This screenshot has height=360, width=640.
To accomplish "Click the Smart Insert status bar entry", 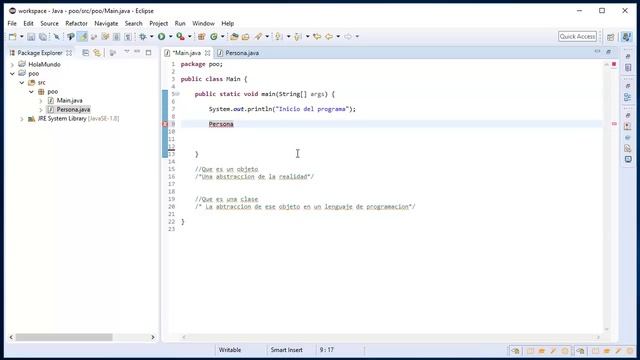I will point(287,350).
